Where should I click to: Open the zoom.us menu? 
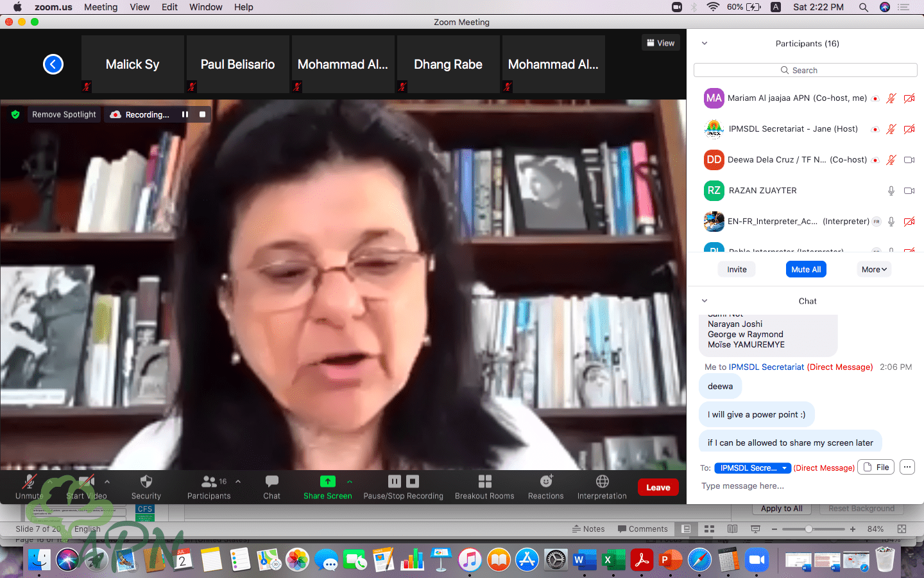53,7
